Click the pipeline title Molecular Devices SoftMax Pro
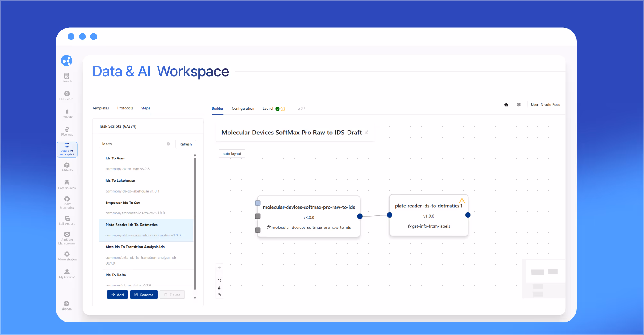644x335 pixels. tap(292, 133)
